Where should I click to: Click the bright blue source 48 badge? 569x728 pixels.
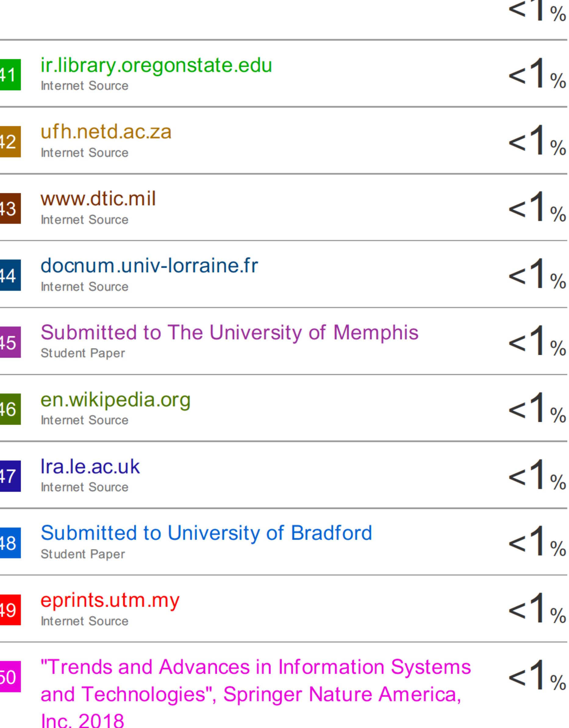10,543
